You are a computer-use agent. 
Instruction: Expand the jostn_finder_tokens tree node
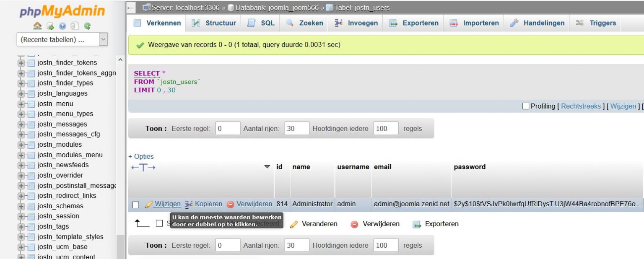(21, 63)
